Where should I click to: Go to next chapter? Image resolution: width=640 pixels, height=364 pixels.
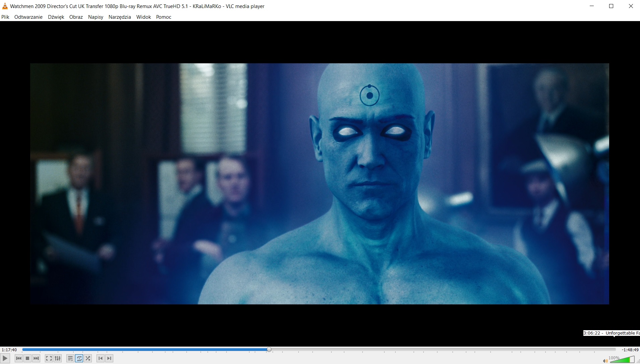[109, 358]
